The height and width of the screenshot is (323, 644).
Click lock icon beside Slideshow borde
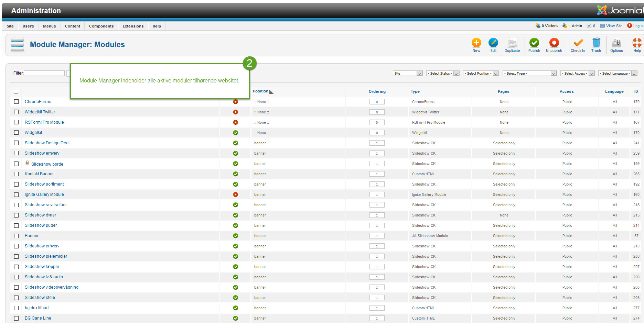pos(27,163)
